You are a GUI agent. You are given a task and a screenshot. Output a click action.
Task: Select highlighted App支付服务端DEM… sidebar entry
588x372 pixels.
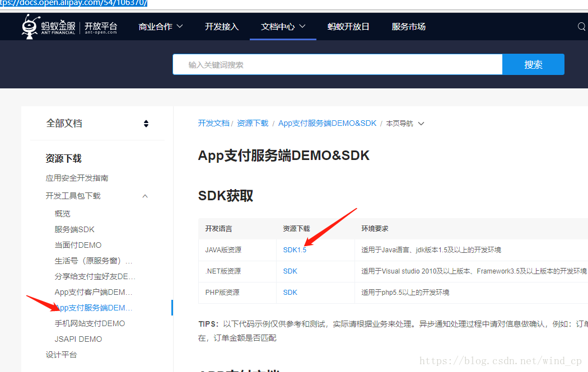(x=94, y=308)
